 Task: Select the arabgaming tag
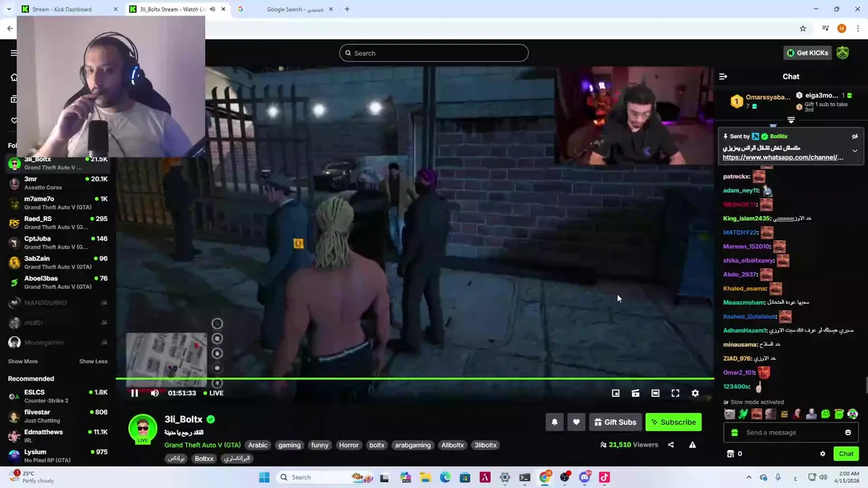click(413, 445)
